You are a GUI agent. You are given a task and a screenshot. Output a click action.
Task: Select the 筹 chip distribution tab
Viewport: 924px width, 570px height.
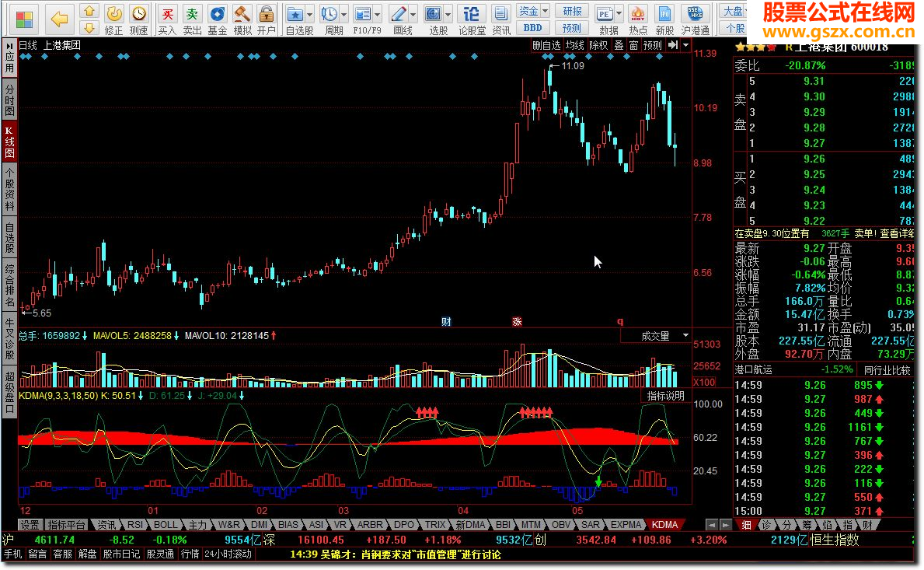tap(807, 525)
